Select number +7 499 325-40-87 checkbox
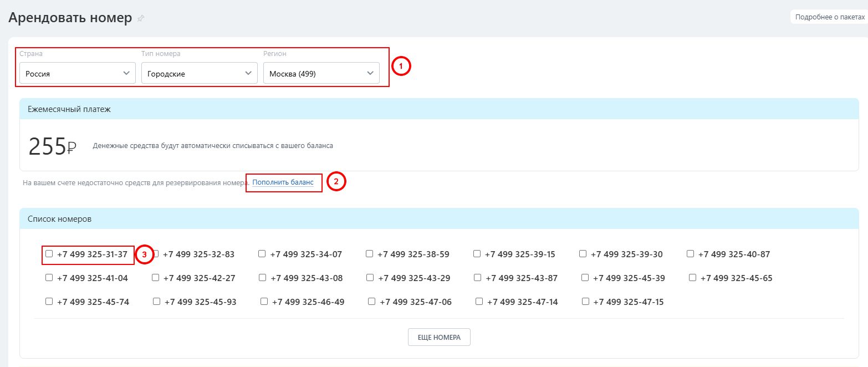868x367 pixels. [x=691, y=254]
